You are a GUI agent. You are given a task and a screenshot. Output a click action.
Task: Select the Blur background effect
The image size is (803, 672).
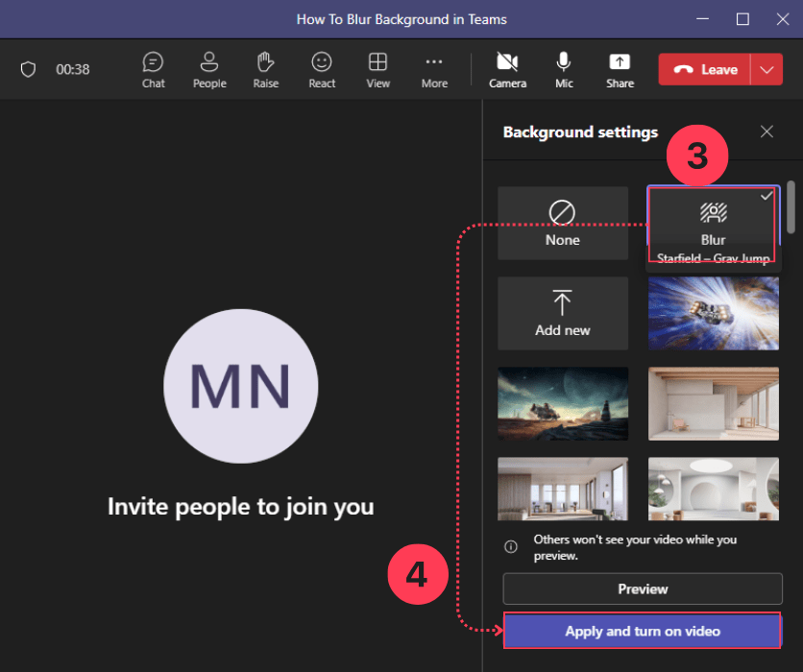(713, 223)
